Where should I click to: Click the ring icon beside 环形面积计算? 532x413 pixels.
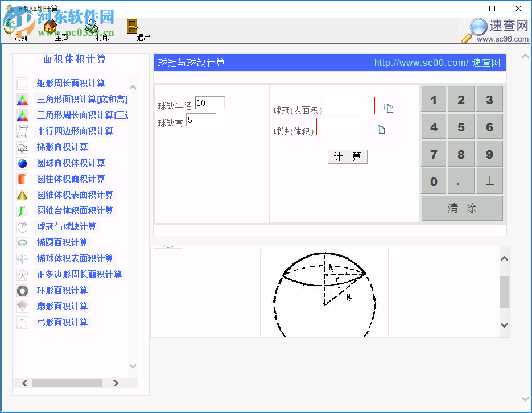coord(23,290)
